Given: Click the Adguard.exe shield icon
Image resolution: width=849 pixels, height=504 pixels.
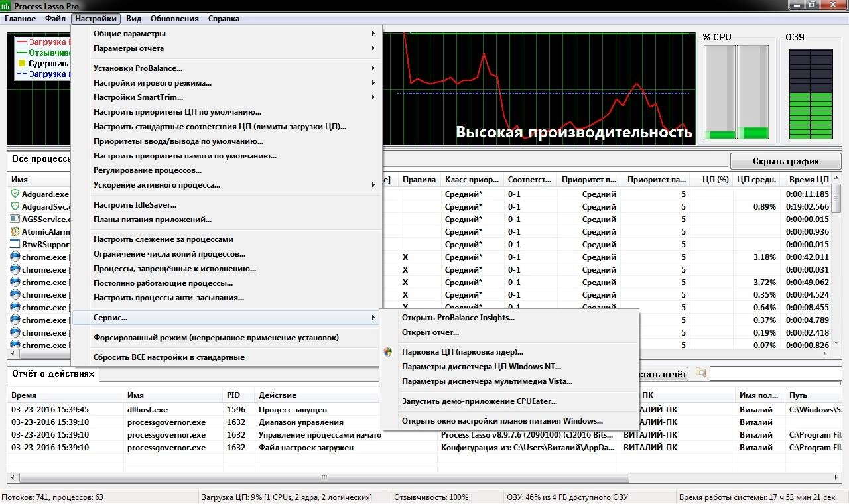Looking at the screenshot, I should click(15, 194).
